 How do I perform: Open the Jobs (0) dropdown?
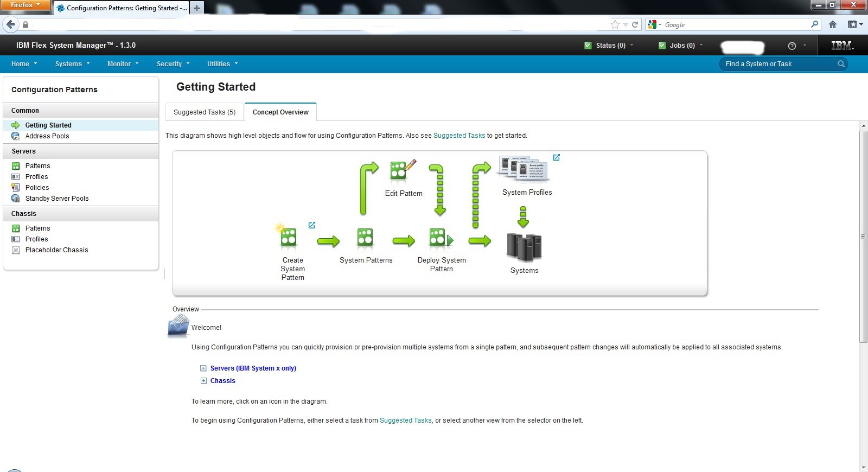[680, 46]
